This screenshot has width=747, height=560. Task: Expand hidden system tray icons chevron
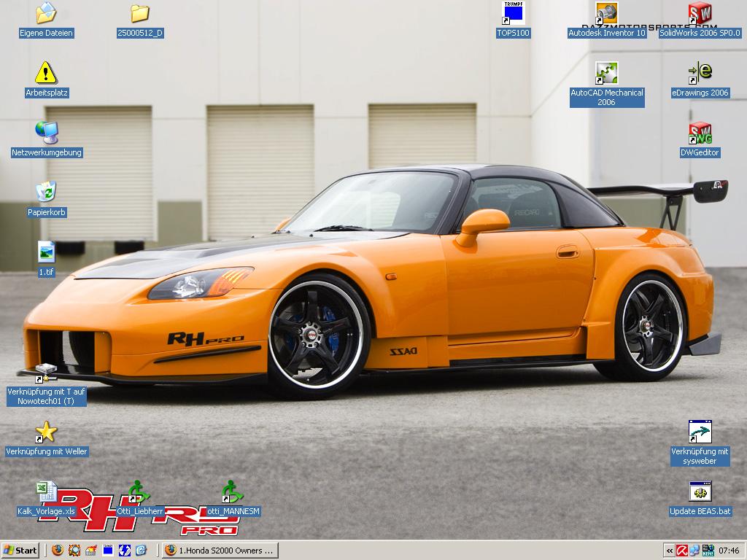click(669, 551)
